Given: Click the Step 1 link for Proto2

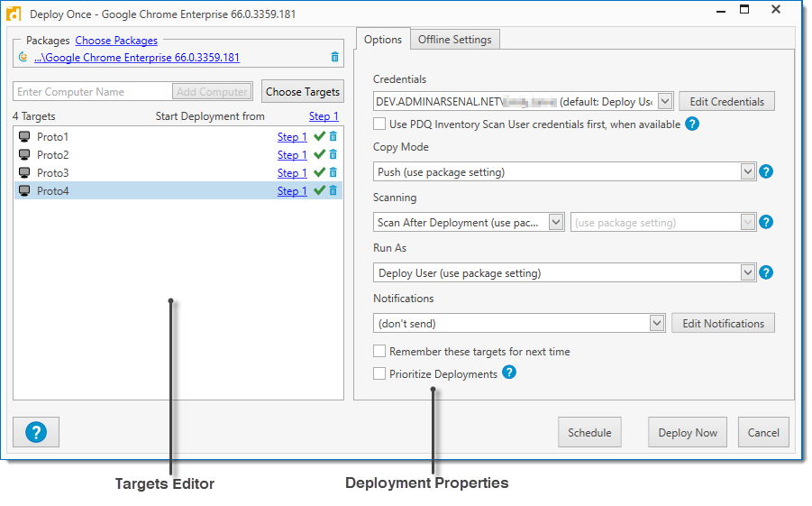Looking at the screenshot, I should pyautogui.click(x=292, y=155).
